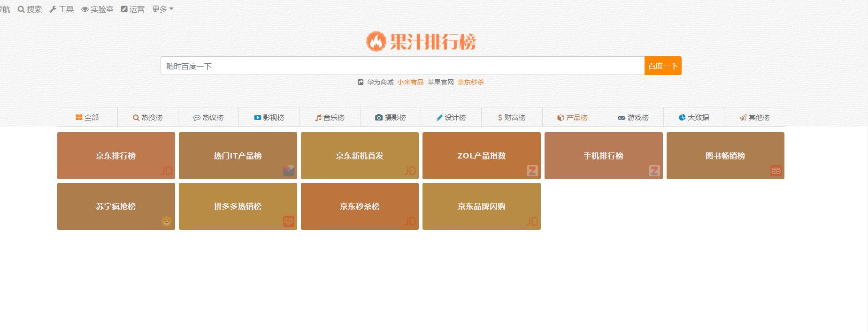Open the 工具 menu in top navigation
Image resolution: width=868 pixels, height=332 pixels.
[x=61, y=9]
